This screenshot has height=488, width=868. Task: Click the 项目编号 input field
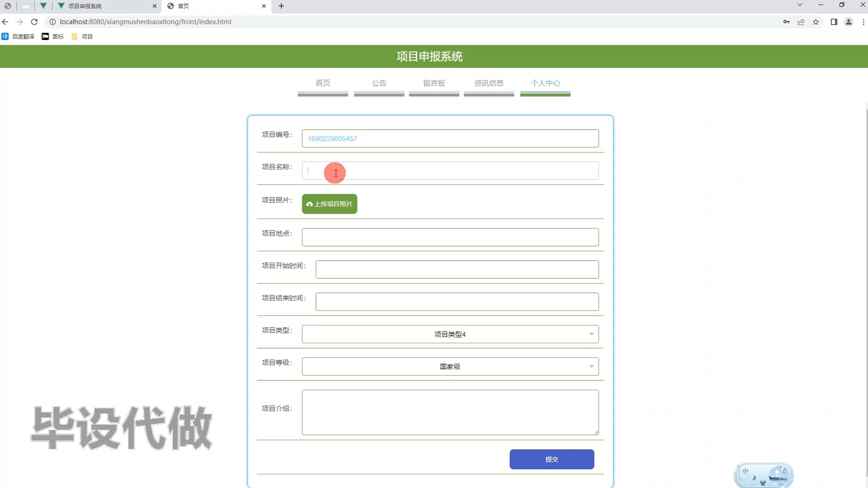450,138
